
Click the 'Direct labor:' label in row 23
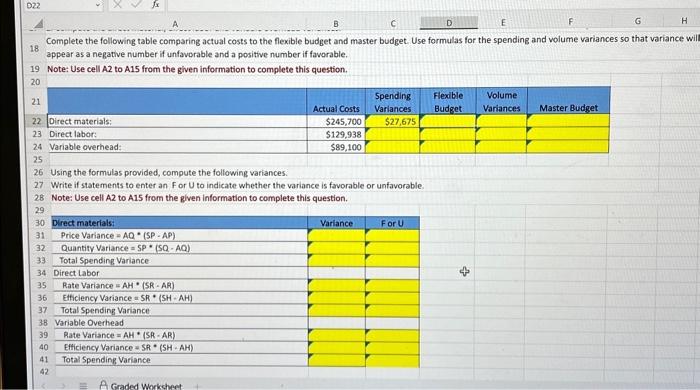[x=72, y=134]
